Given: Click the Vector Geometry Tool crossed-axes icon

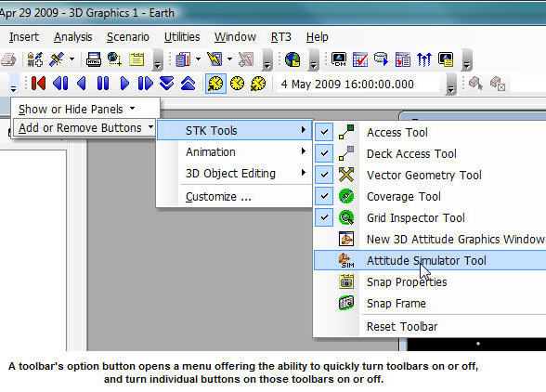Looking at the screenshot, I should (346, 175).
